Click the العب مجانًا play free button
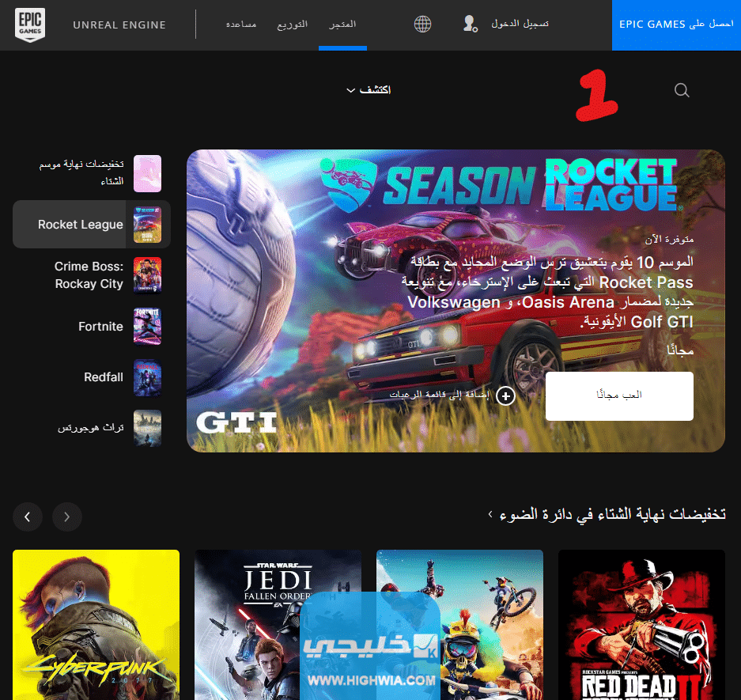 tap(619, 395)
